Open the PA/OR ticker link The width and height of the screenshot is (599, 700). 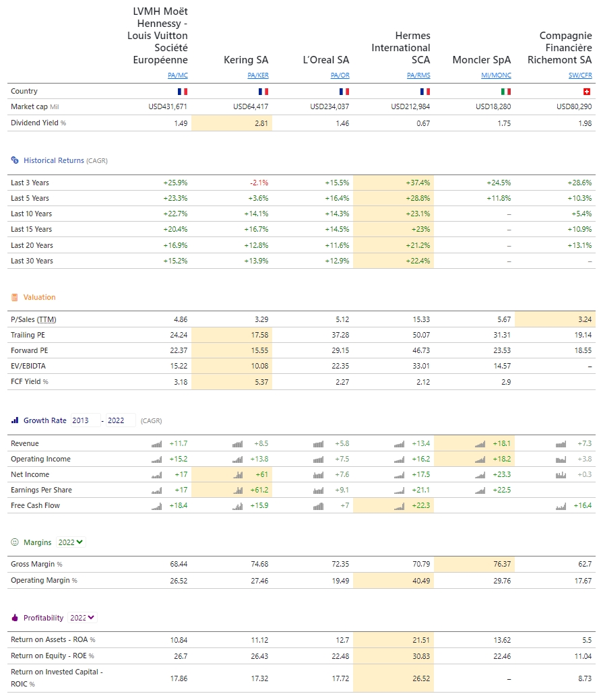[340, 75]
